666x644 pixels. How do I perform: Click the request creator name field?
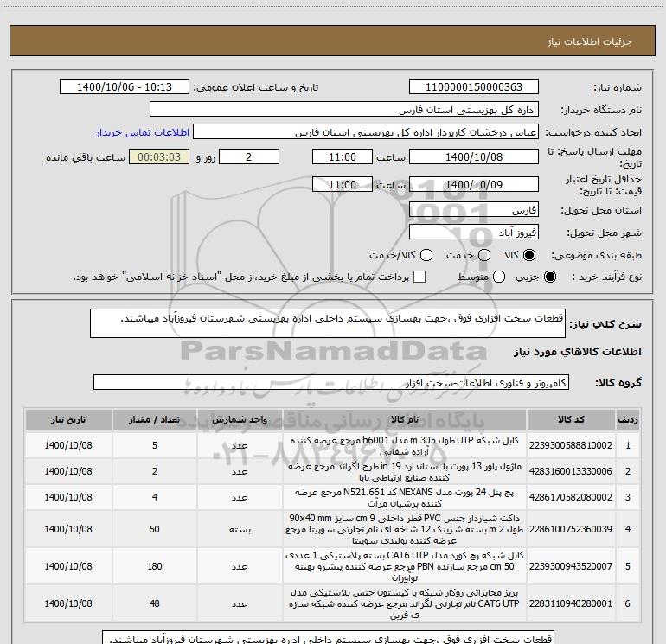click(x=366, y=132)
